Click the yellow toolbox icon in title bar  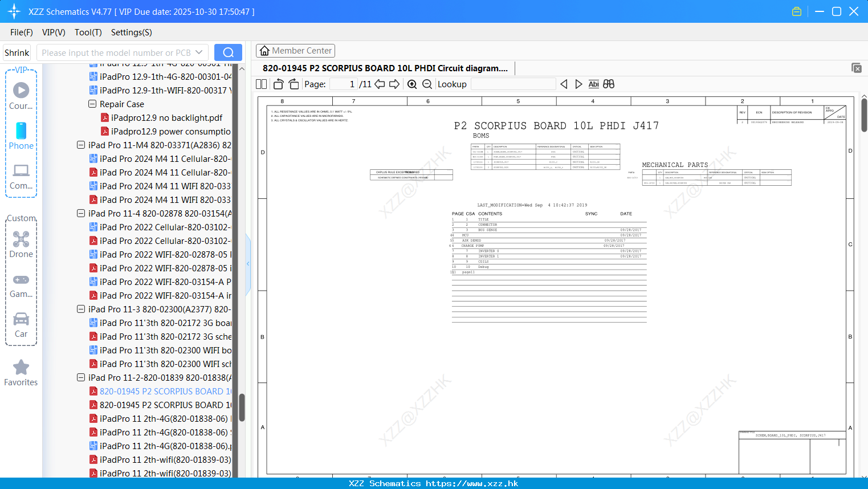click(x=797, y=11)
